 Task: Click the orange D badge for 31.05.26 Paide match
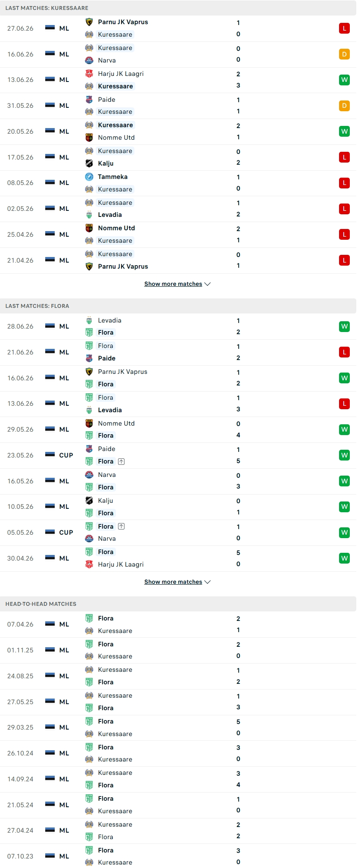coord(344,106)
